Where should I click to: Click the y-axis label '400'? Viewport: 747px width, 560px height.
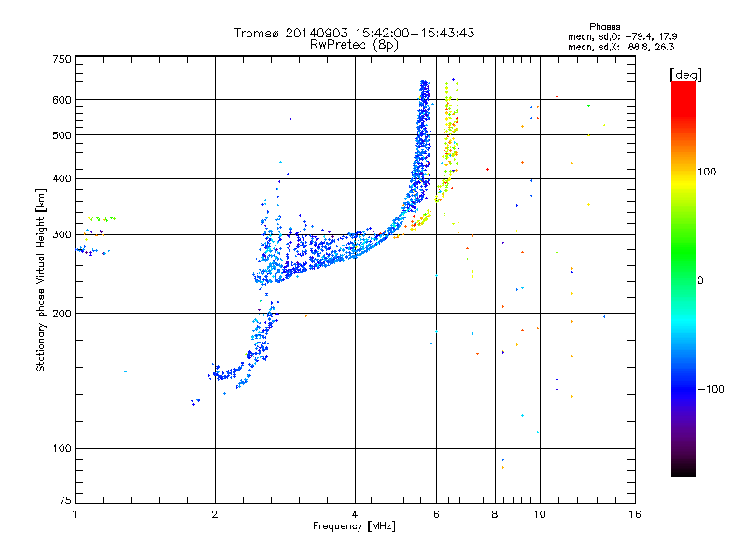(x=62, y=178)
